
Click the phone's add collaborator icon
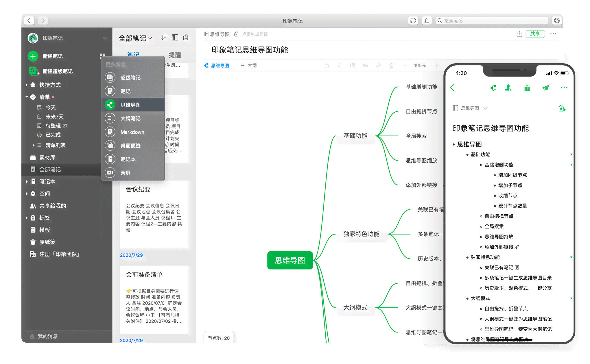click(x=508, y=88)
